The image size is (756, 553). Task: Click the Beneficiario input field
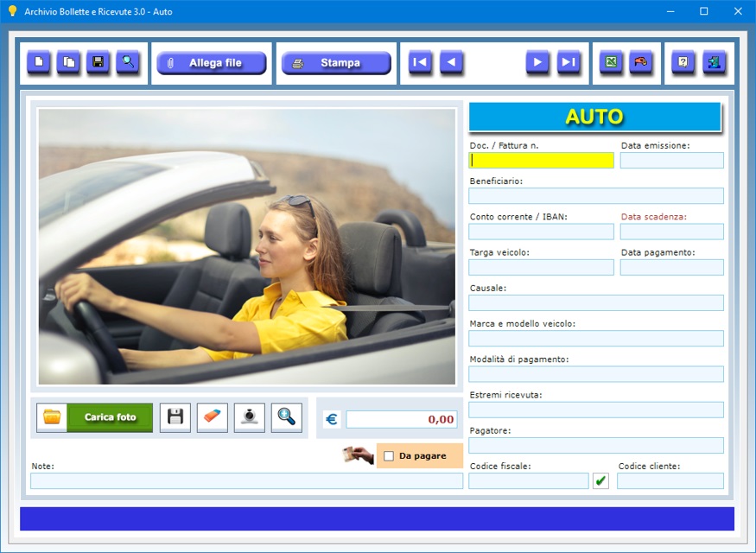[x=596, y=196]
